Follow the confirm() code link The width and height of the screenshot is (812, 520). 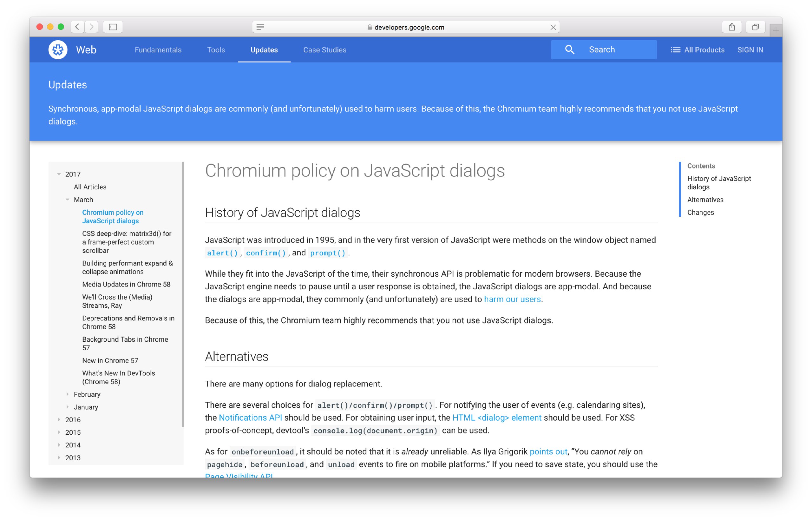266,253
